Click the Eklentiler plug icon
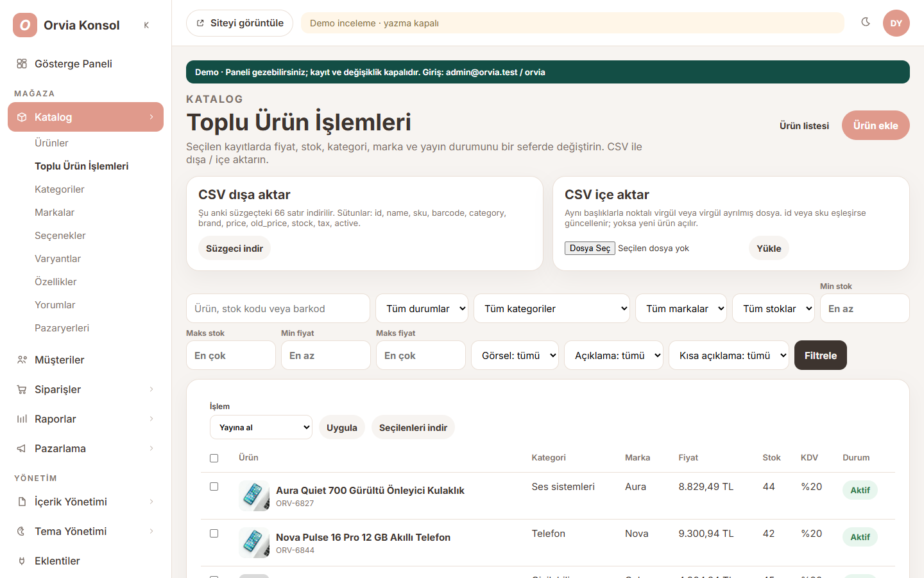Image resolution: width=924 pixels, height=578 pixels. coord(22,561)
